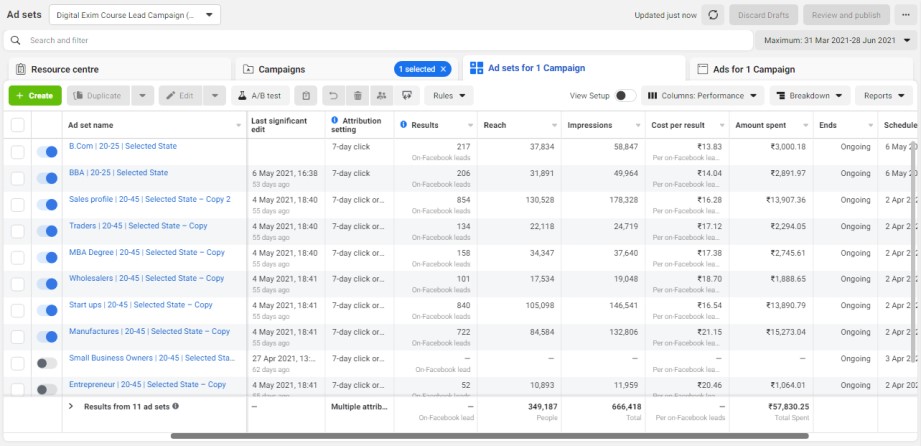
Task: Open the date range dropdown
Action: 836,41
